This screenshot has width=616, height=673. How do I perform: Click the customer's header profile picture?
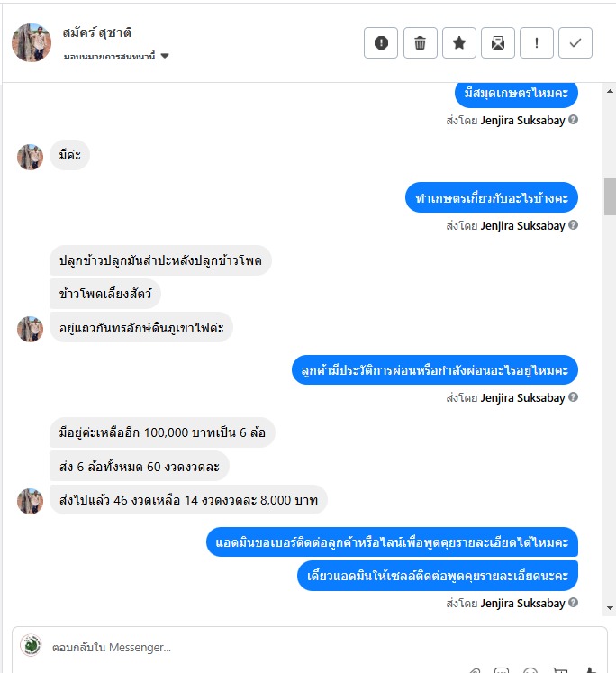(x=32, y=42)
